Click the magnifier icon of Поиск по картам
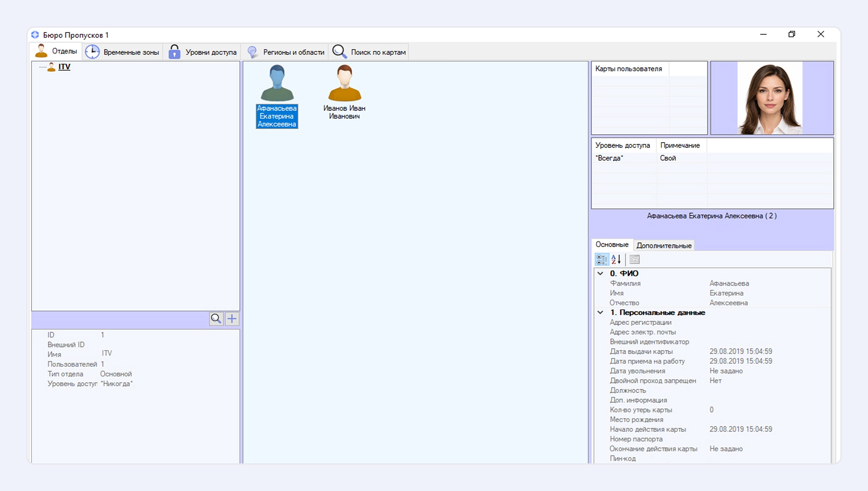Image resolution: width=868 pixels, height=491 pixels. point(339,52)
